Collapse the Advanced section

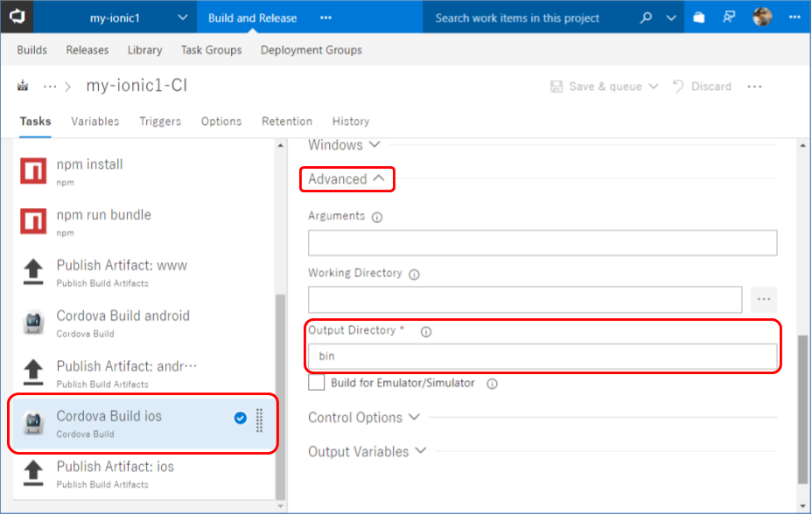[x=346, y=179]
